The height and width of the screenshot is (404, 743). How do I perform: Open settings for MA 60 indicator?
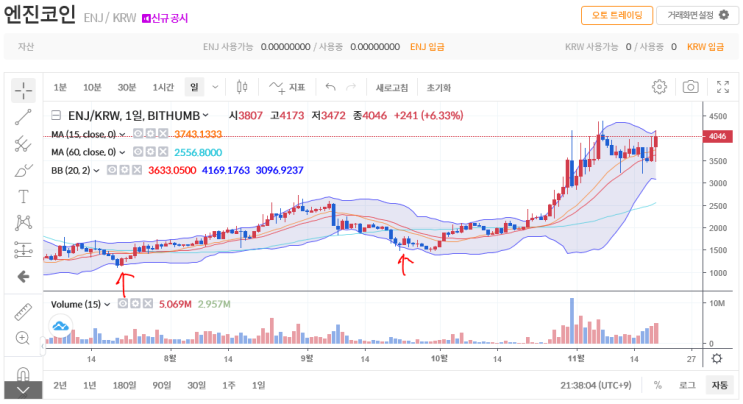click(150, 152)
